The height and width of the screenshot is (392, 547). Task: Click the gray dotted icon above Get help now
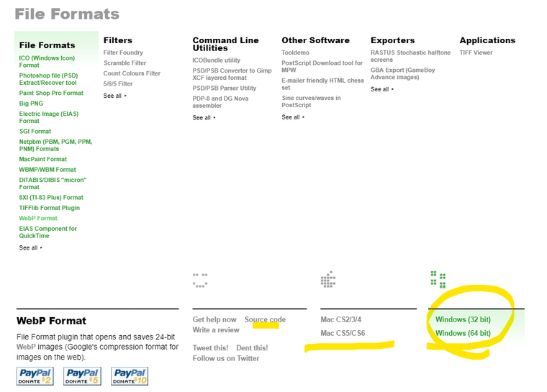pos(200,279)
